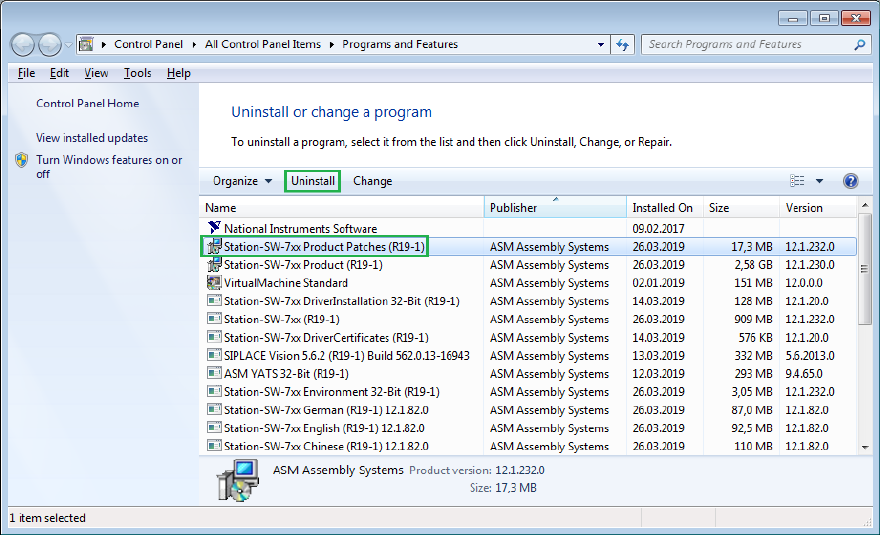
Task: Open the Edit menu
Action: 59,73
